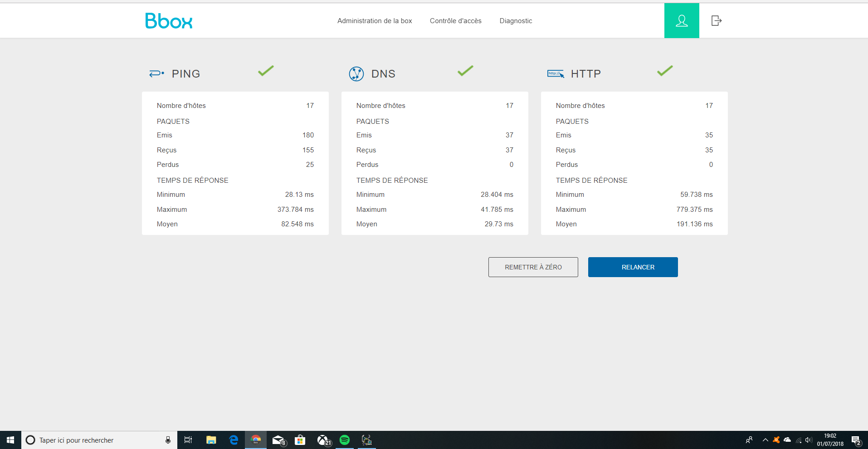Click PAQUETS heading in DNS panel

[x=373, y=122]
